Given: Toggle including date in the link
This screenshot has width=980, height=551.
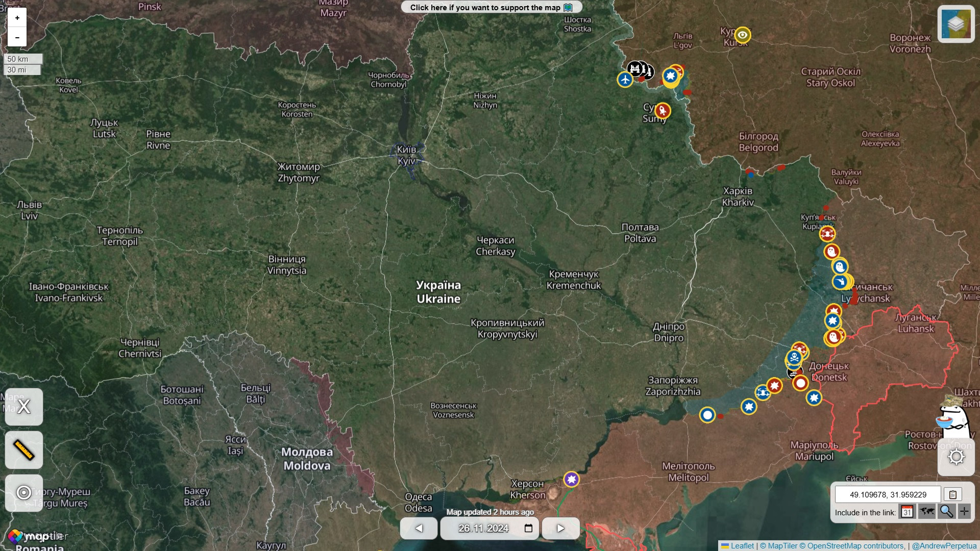Looking at the screenshot, I should [907, 512].
